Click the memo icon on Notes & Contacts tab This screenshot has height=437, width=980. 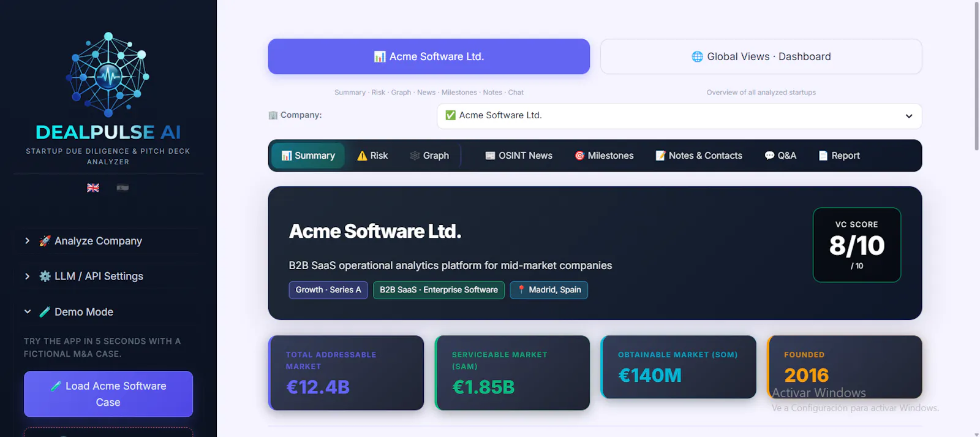point(660,156)
